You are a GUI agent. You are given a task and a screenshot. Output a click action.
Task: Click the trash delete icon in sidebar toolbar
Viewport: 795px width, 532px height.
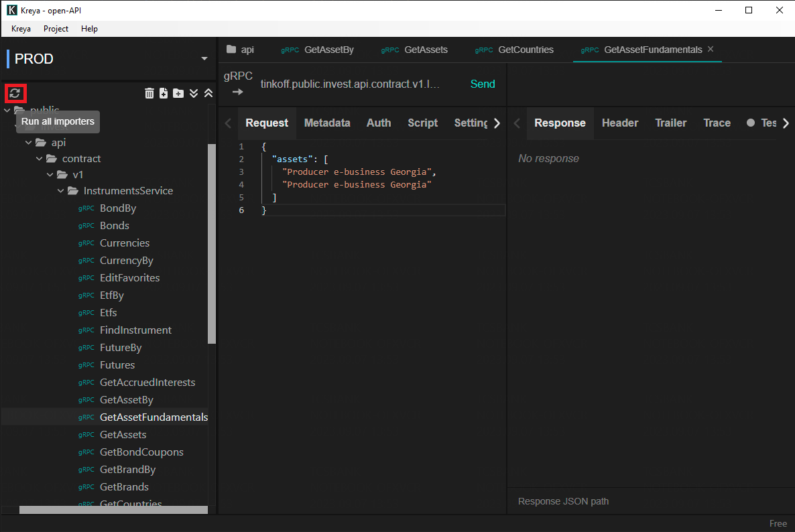(x=149, y=93)
